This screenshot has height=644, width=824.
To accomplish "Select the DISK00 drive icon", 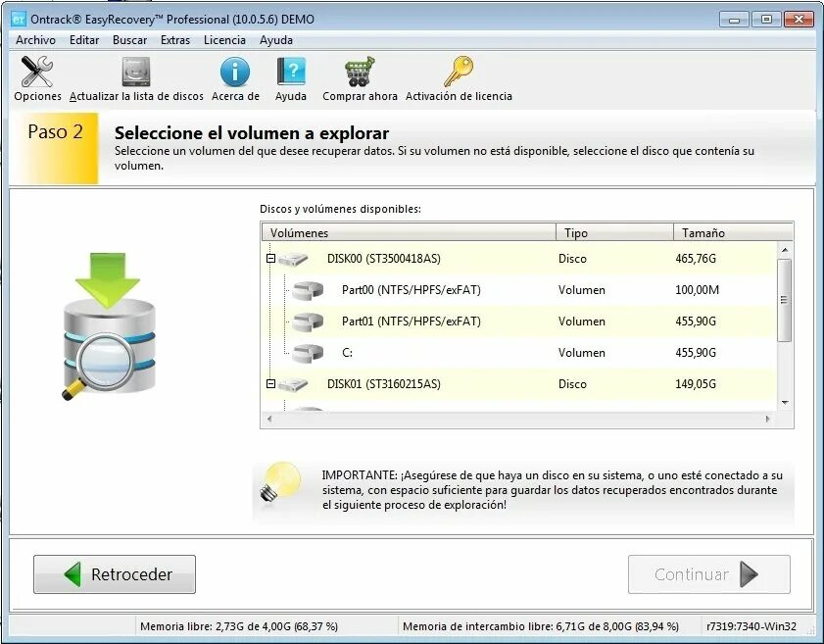I will coord(293,259).
